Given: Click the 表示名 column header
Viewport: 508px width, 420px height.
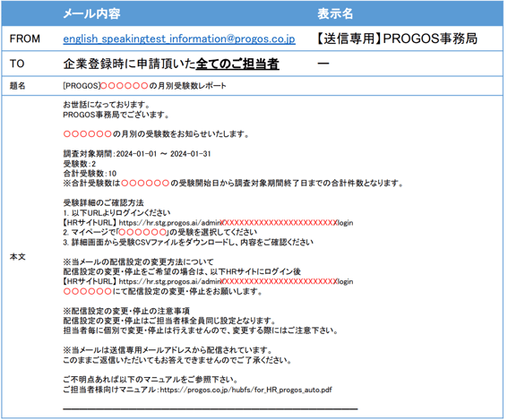Looking at the screenshot, I should click(335, 13).
